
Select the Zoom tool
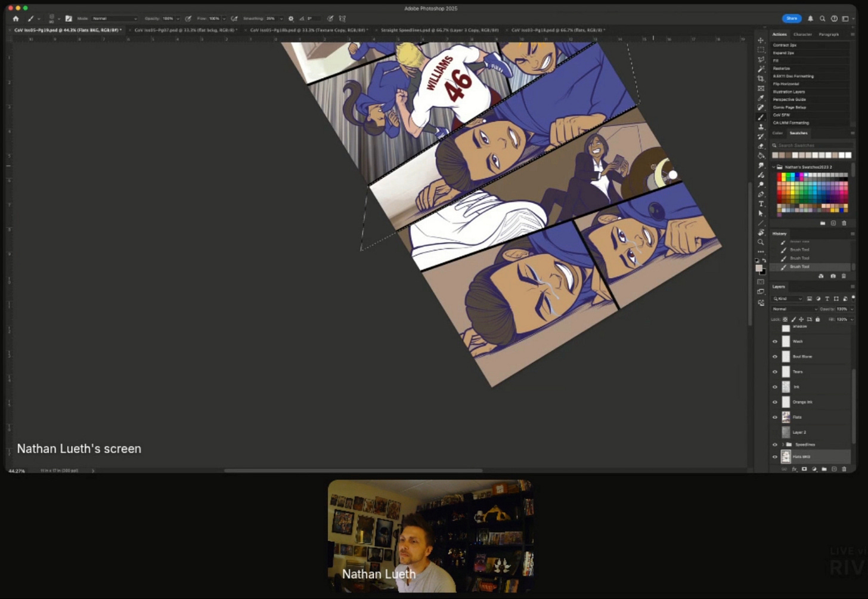point(761,242)
